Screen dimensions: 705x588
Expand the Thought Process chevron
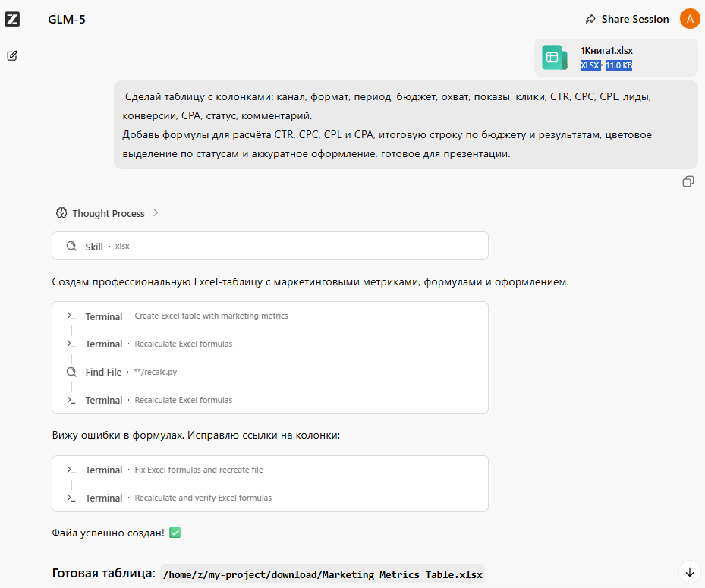[156, 213]
